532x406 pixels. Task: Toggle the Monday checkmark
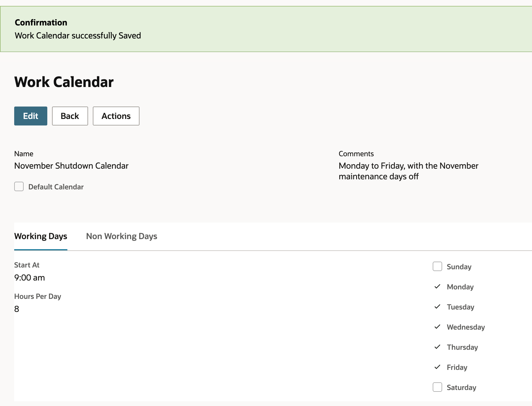pos(437,286)
